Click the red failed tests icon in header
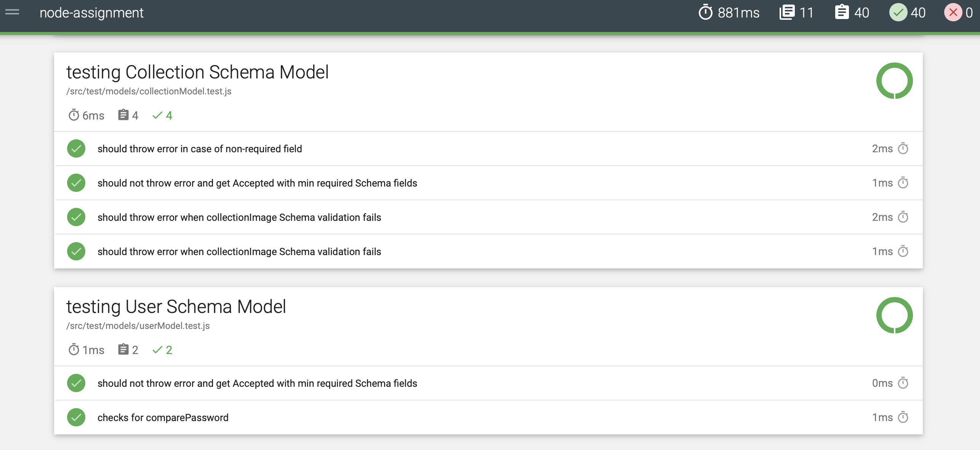This screenshot has height=450, width=980. click(953, 13)
